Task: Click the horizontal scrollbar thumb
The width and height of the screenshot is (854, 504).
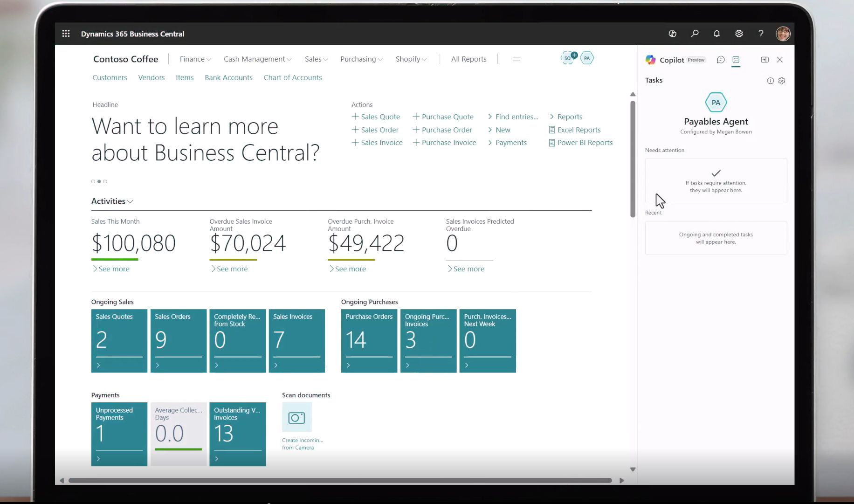Action: click(340, 480)
